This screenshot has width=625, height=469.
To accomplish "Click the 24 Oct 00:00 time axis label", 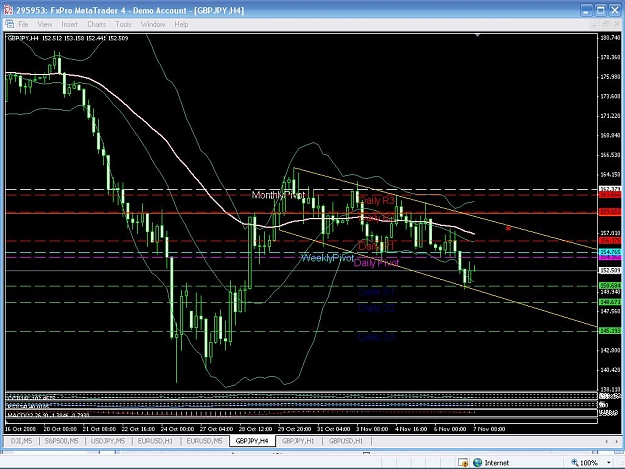I will [x=177, y=429].
